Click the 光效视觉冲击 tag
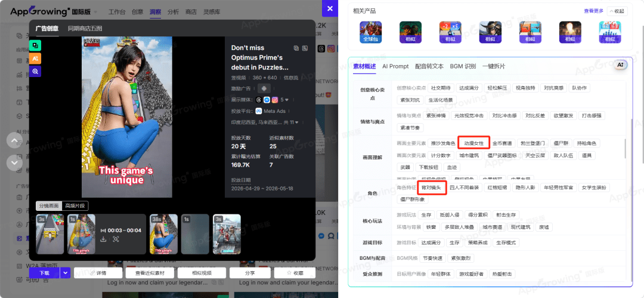This screenshot has height=298, width=644. point(469,116)
